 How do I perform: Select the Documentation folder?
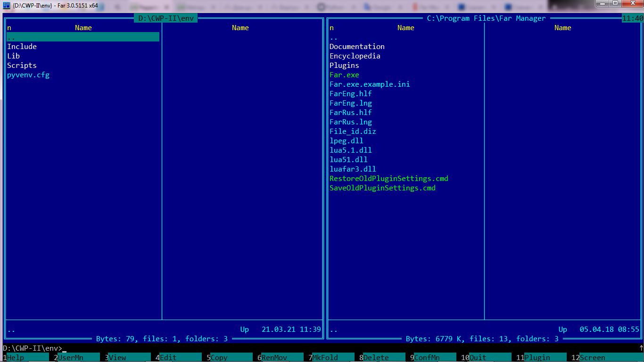click(x=357, y=47)
